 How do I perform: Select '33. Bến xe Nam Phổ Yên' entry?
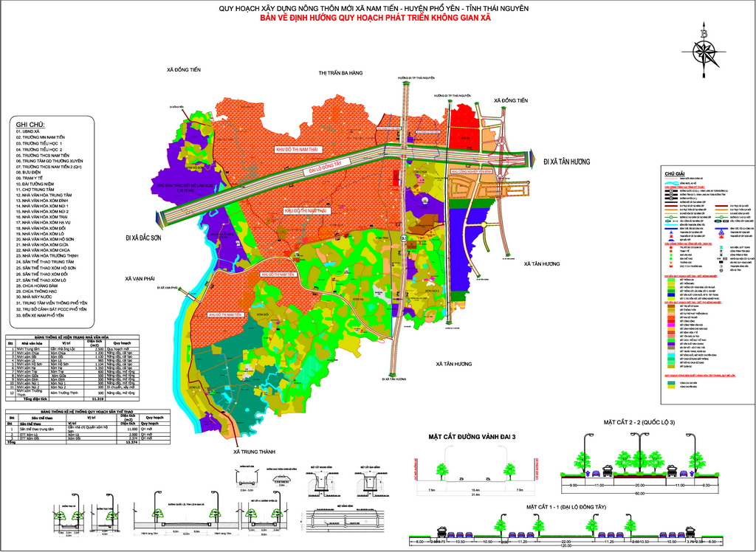coord(50,315)
